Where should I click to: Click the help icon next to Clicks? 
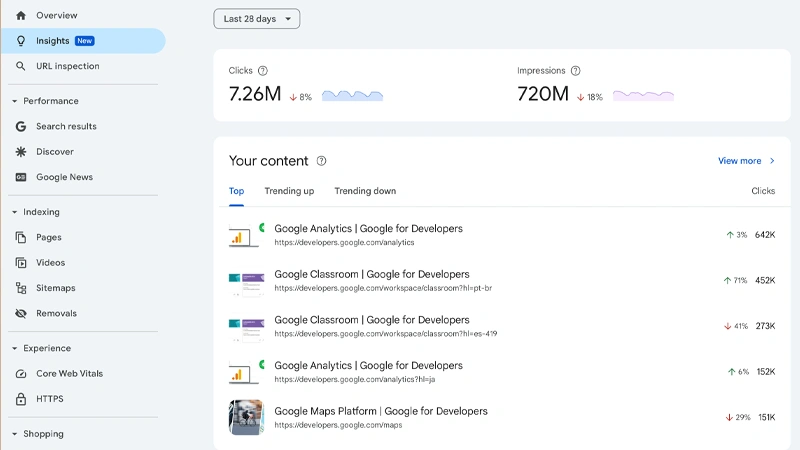pyautogui.click(x=263, y=70)
